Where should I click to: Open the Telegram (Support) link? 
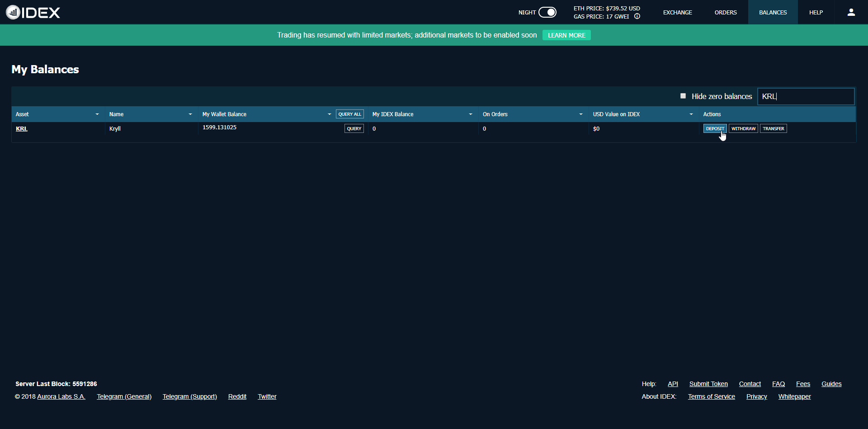(x=190, y=396)
